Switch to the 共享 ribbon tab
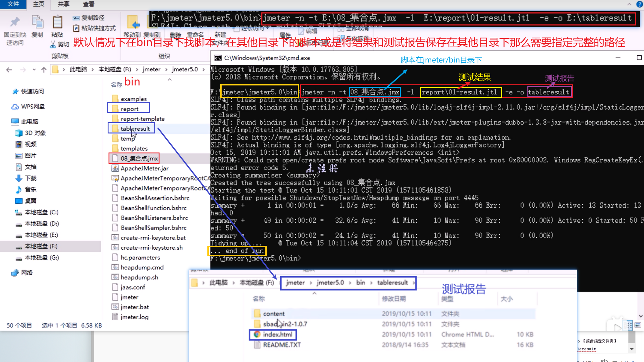This screenshot has width=644, height=362. 63,4
